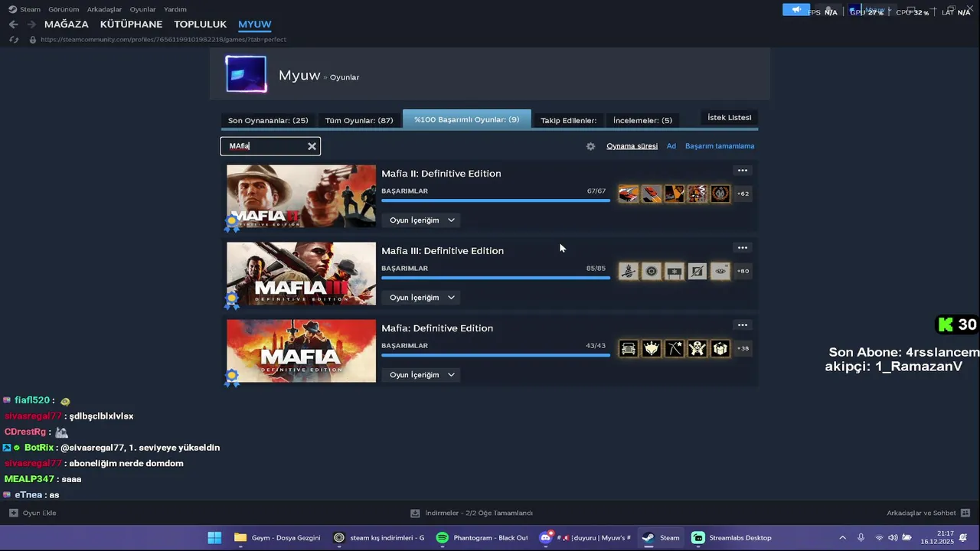Click Mafia III cover thumbnail

301,273
